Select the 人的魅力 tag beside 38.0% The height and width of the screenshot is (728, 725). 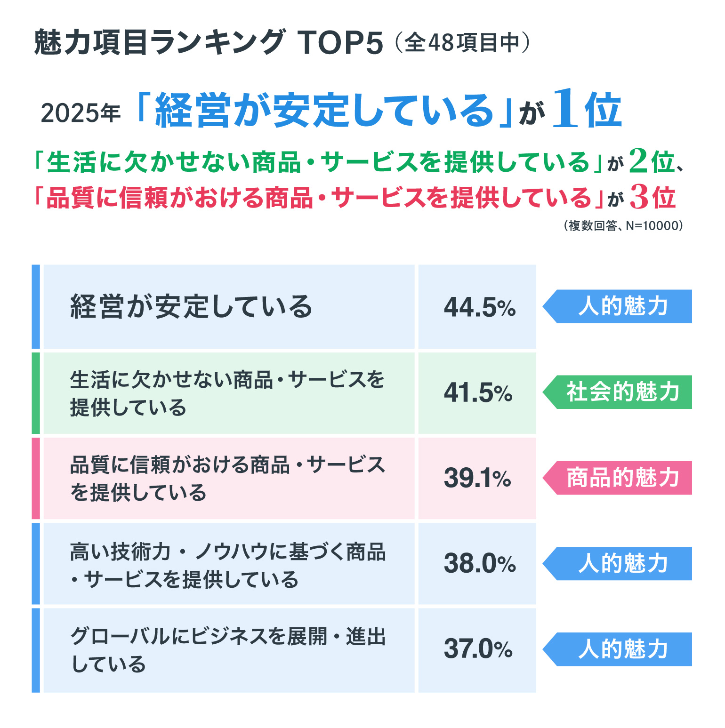[x=619, y=563]
